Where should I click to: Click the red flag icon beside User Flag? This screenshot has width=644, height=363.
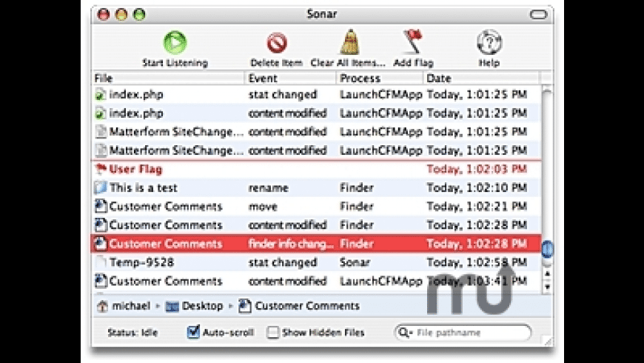[100, 169]
